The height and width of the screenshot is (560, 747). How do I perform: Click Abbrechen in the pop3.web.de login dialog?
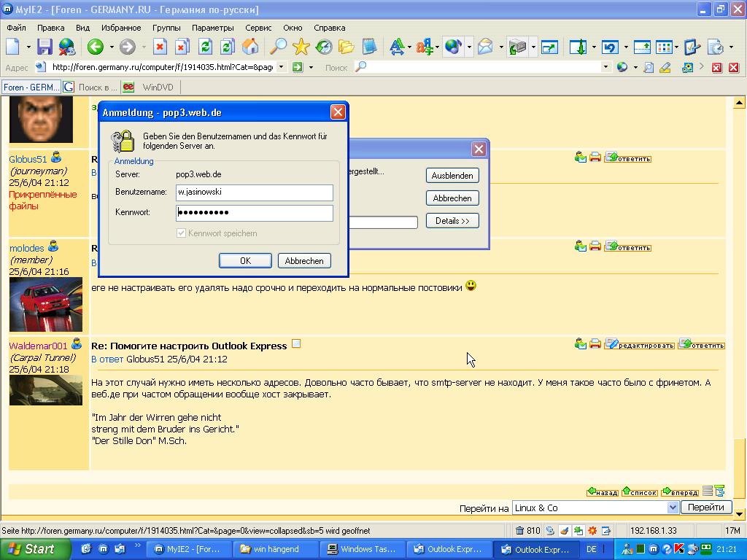pos(304,260)
